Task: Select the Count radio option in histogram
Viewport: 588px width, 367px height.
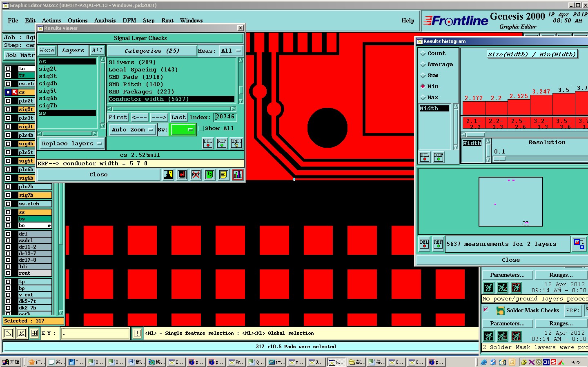Action: coord(423,53)
